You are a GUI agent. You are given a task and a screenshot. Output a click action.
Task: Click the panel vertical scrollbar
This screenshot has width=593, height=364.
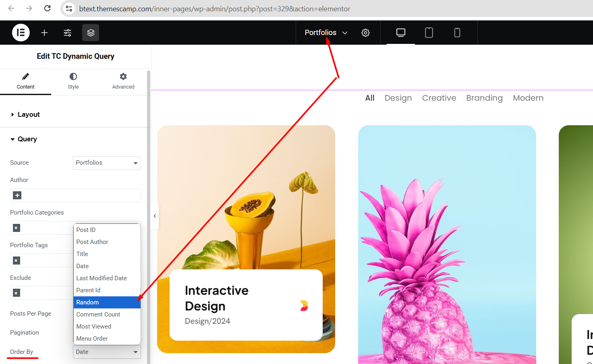(149, 217)
